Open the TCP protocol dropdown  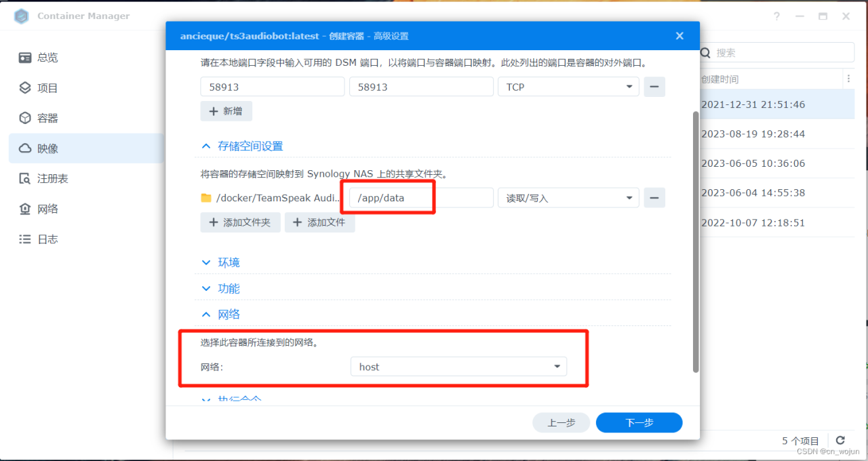click(x=568, y=86)
